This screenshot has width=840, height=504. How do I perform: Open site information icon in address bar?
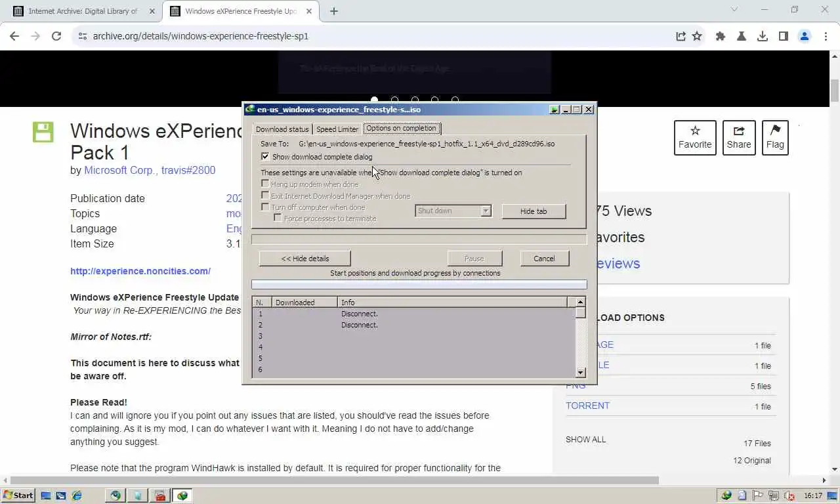pyautogui.click(x=82, y=36)
